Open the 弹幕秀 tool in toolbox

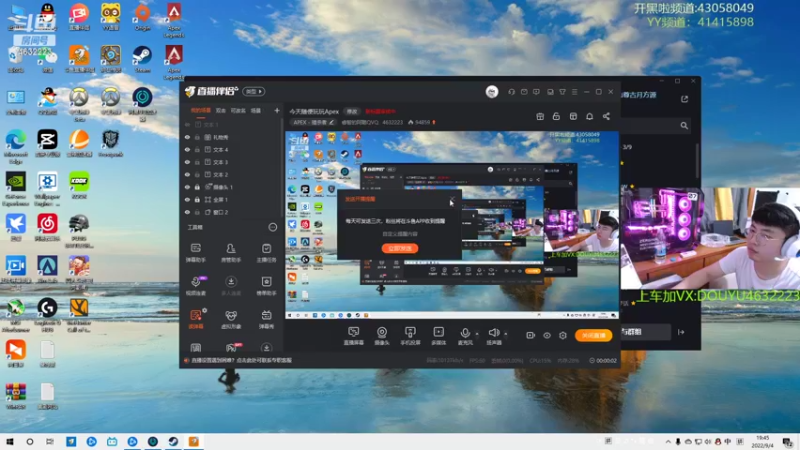coord(266,319)
